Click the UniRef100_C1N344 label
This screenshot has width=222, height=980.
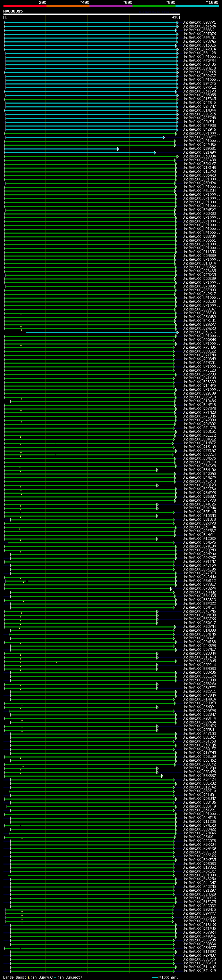click(x=199, y=110)
